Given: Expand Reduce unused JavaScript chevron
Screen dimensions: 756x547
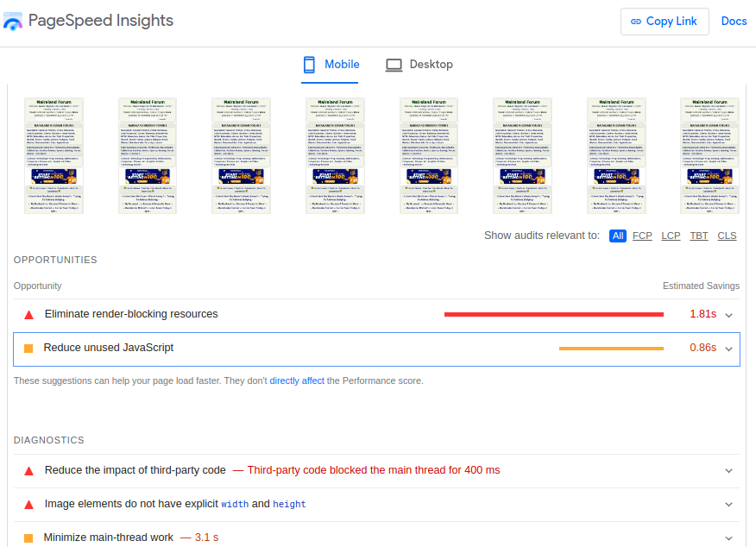Looking at the screenshot, I should pyautogui.click(x=728, y=349).
